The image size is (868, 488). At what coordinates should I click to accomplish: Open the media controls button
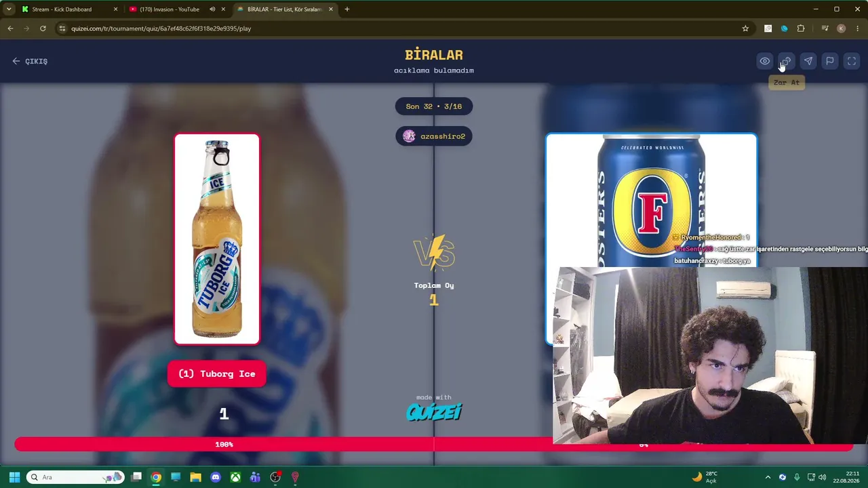[x=825, y=28]
